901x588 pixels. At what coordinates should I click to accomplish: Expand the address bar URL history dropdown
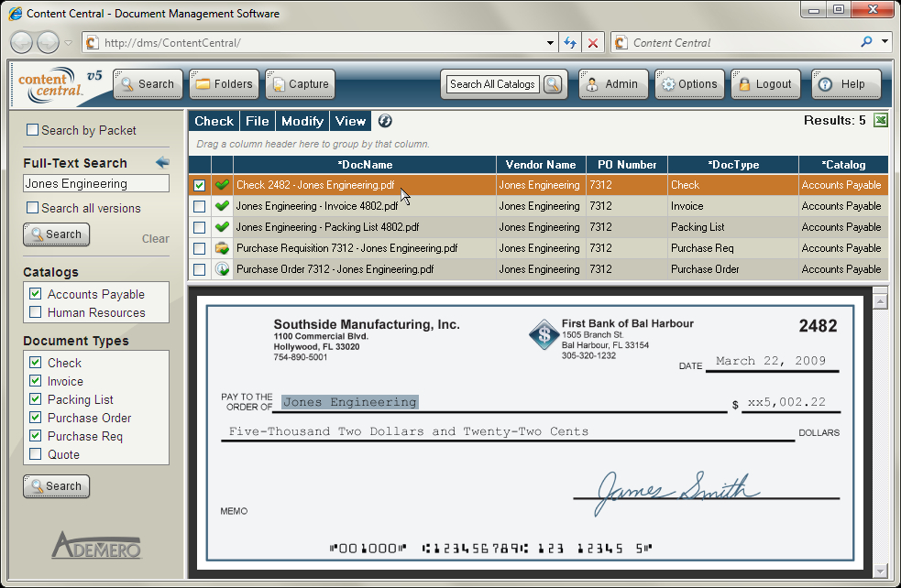[x=550, y=42]
